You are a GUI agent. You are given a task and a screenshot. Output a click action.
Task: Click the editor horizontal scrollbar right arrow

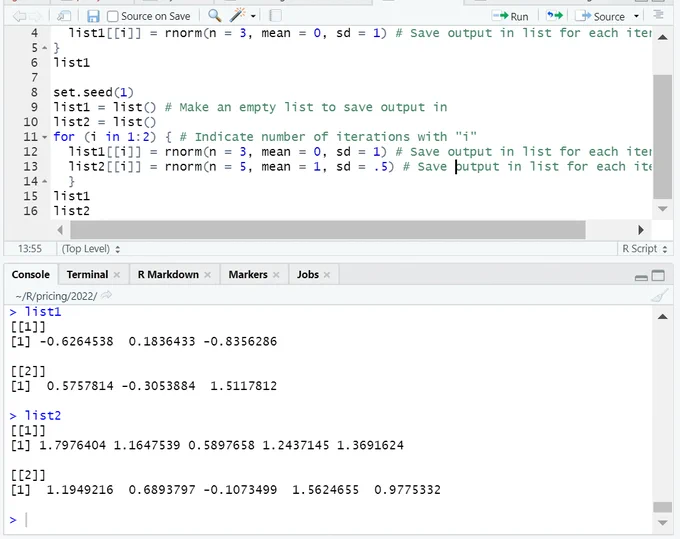641,230
